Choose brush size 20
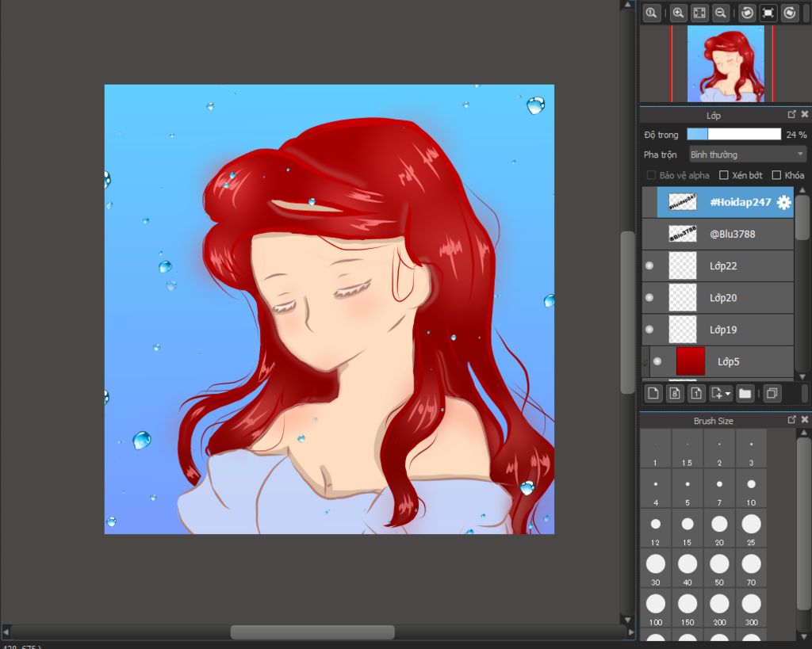The height and width of the screenshot is (649, 812). coord(719,529)
